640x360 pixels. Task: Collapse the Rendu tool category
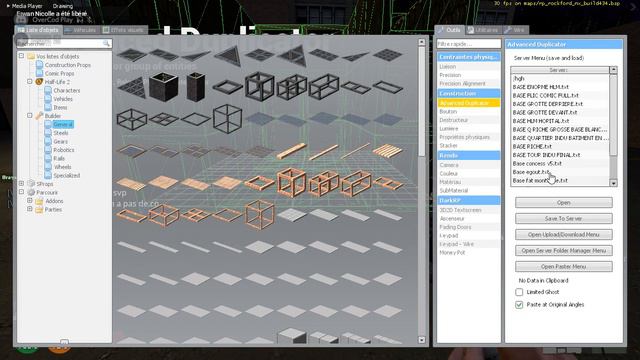click(x=468, y=156)
